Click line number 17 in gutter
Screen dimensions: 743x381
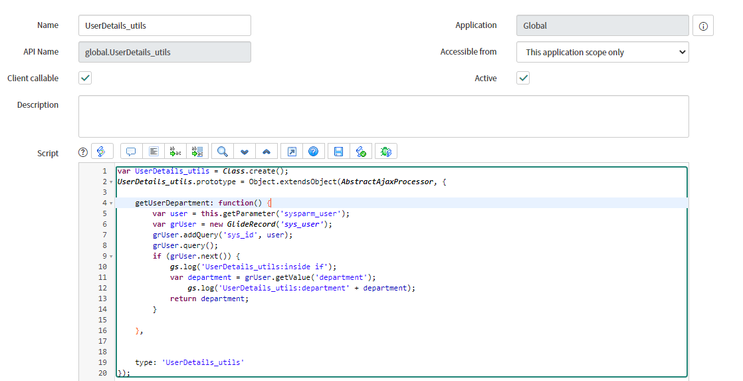103,341
